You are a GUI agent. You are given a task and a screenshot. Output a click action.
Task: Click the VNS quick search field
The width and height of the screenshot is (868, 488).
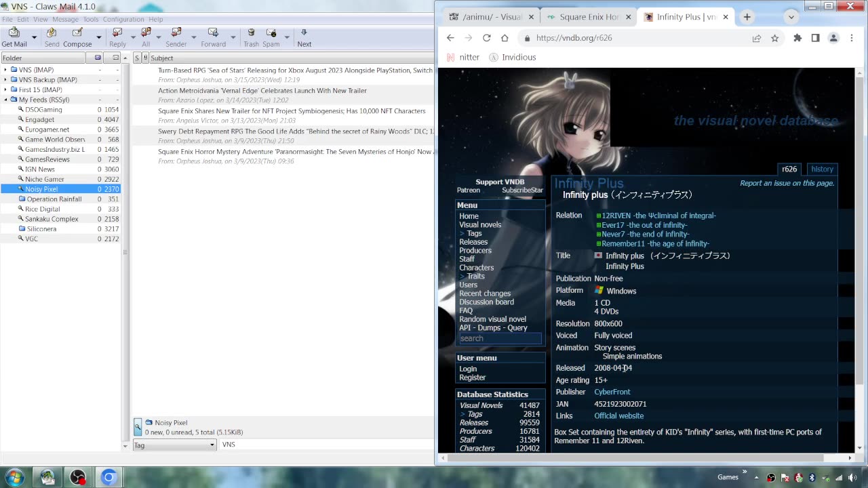(327, 445)
